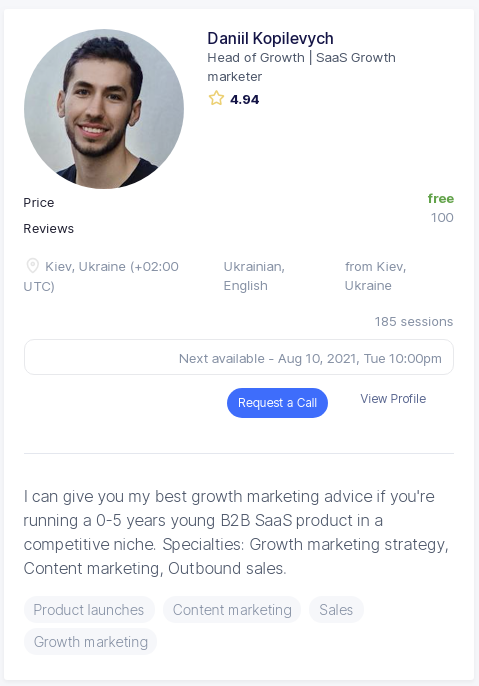Click the gold star rating icon
This screenshot has height=686, width=479.
(216, 98)
